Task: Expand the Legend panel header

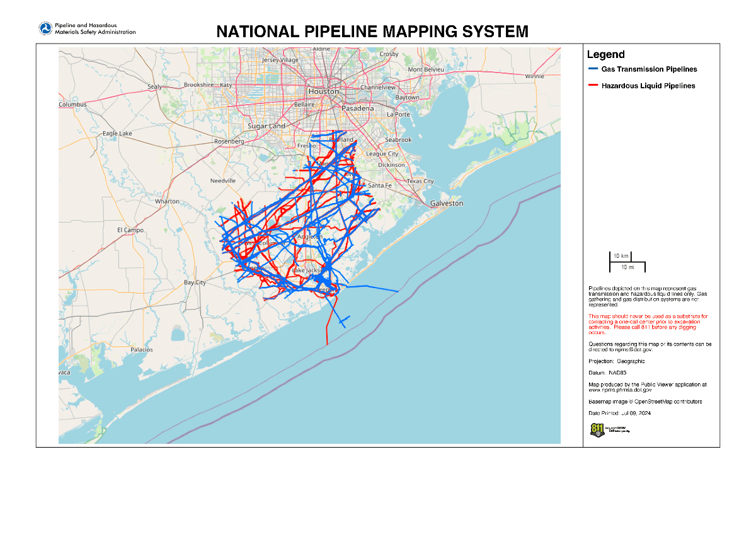Action: coord(604,55)
